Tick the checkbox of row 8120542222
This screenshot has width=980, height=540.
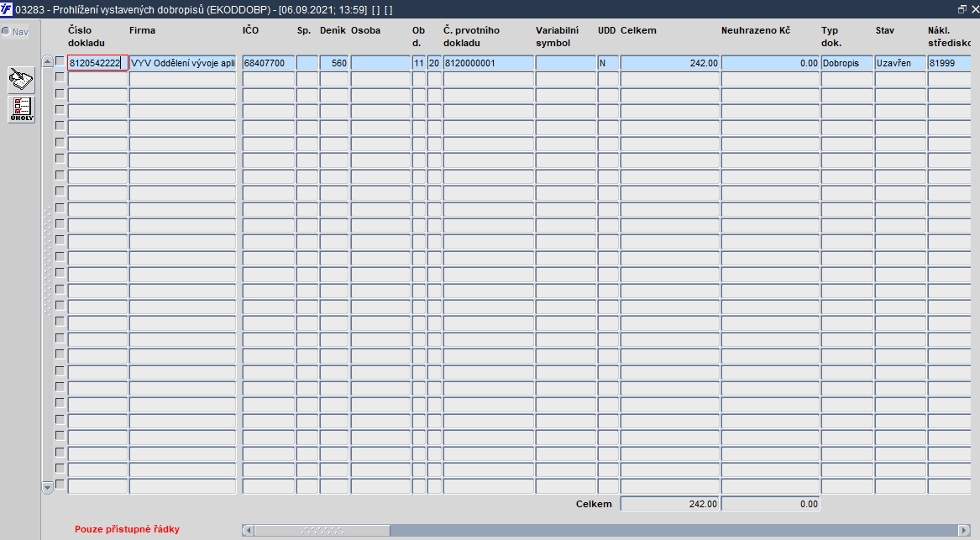tap(60, 61)
